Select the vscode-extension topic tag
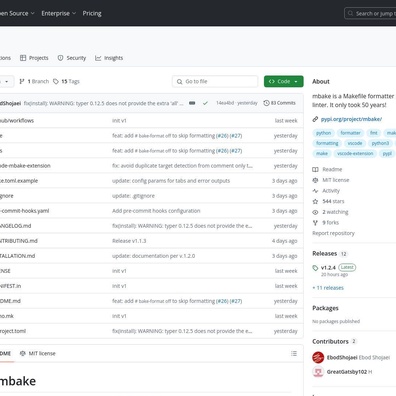The height and width of the screenshot is (396, 396). coord(355,153)
